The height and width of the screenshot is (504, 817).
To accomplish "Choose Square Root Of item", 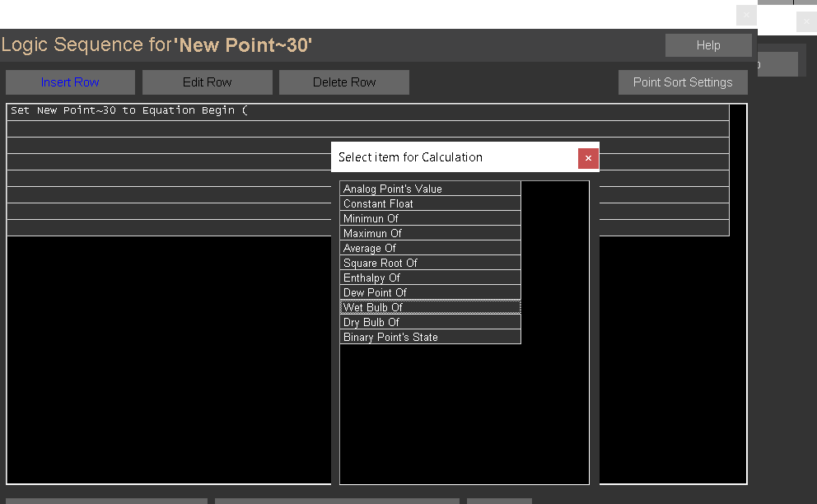I will point(430,263).
